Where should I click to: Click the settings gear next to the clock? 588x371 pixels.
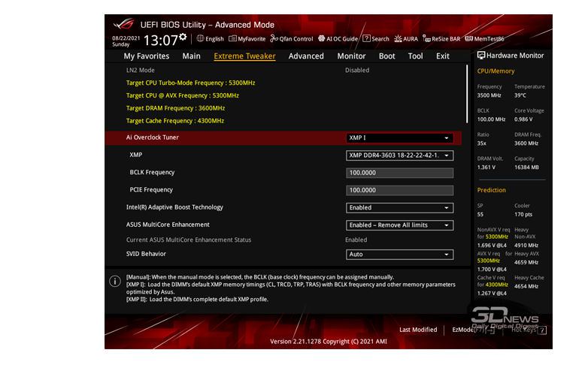(183, 37)
